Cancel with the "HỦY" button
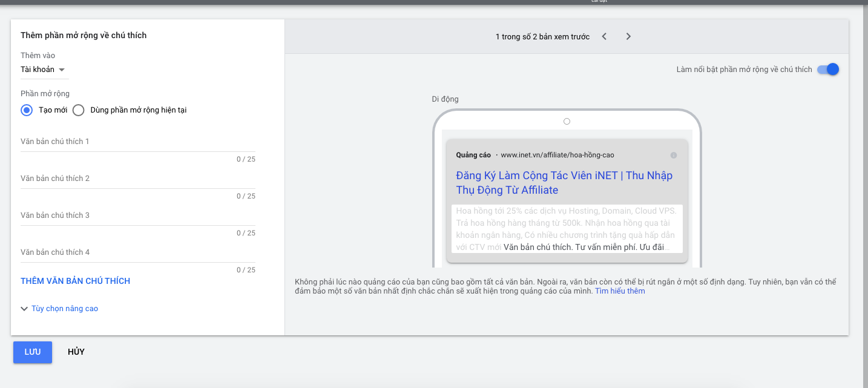868x388 pixels. [x=76, y=352]
